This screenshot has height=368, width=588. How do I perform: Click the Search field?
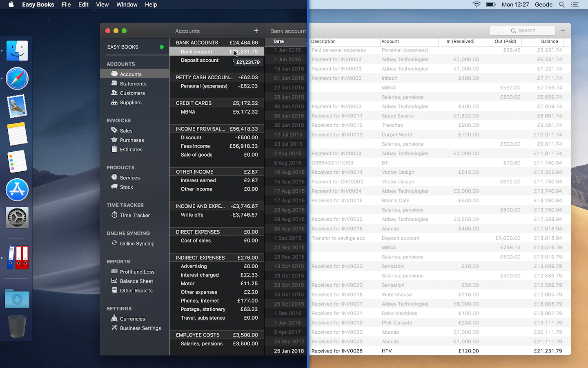(x=523, y=31)
